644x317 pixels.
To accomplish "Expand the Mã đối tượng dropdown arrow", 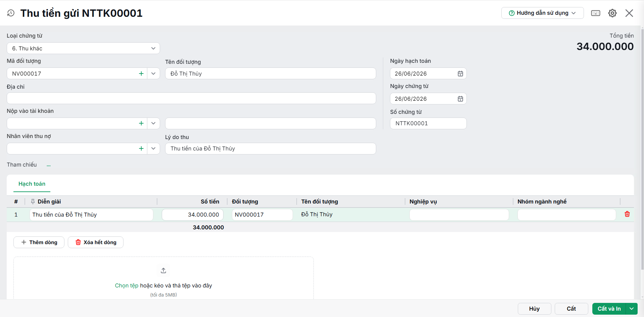I will [x=153, y=74].
